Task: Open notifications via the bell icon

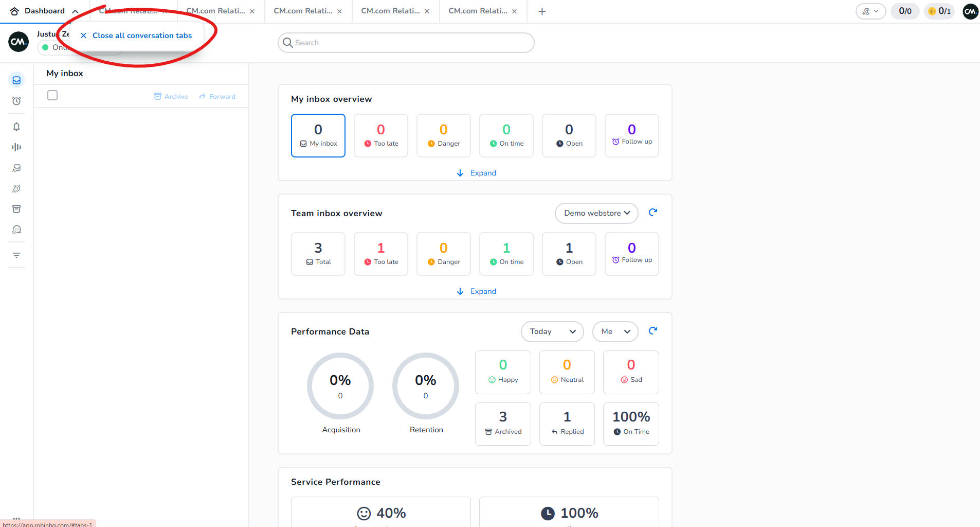Action: coord(16,127)
